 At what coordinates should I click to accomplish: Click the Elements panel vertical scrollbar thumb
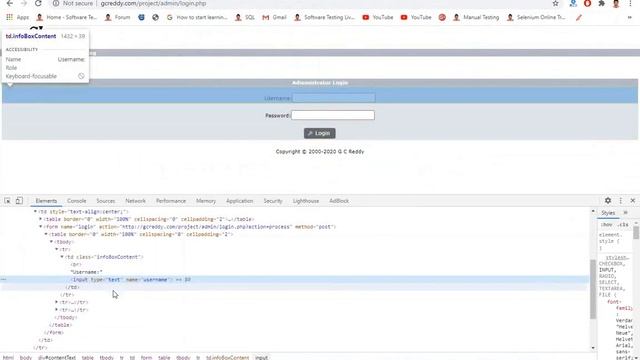pyautogui.click(x=593, y=289)
